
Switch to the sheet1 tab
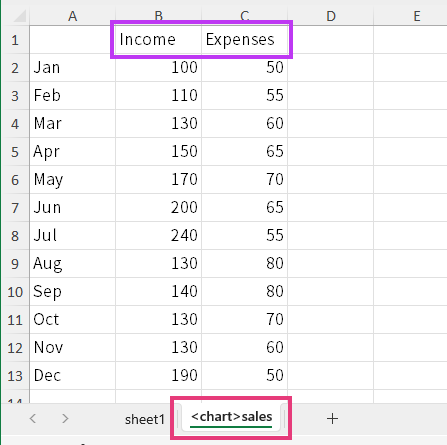(x=145, y=419)
